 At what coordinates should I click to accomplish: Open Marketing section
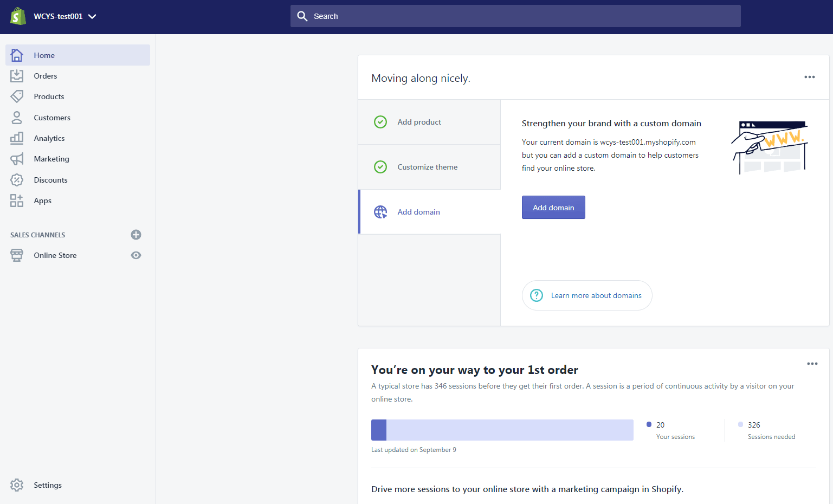click(51, 159)
